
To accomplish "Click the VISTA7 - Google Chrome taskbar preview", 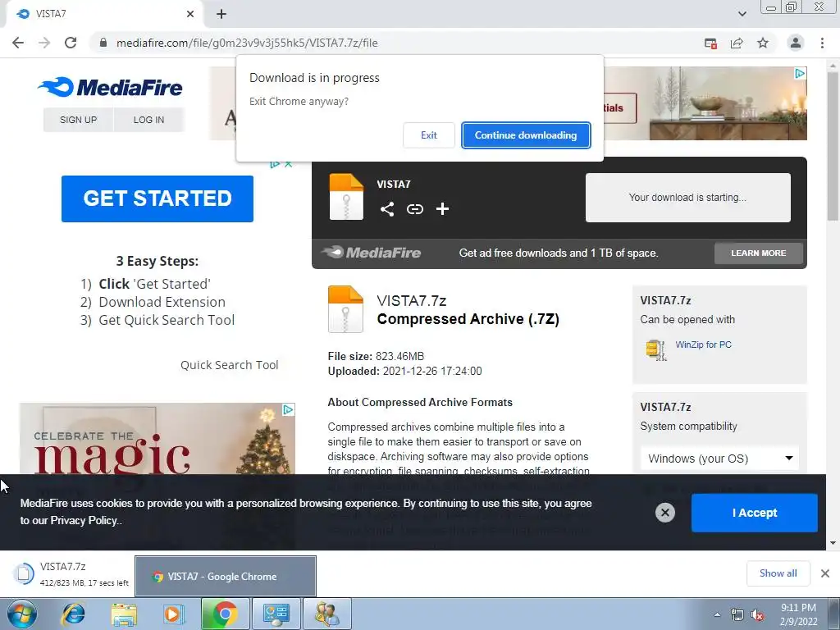I will pos(225,576).
